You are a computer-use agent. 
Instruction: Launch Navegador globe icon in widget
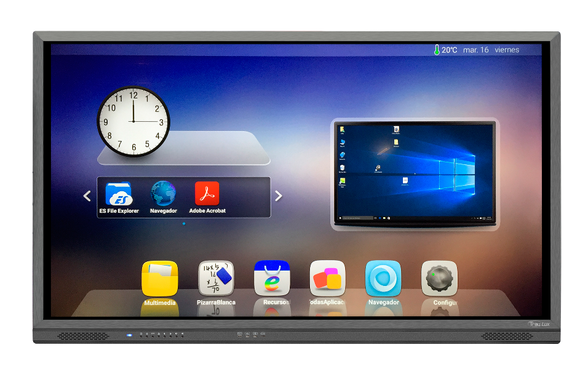click(x=164, y=194)
